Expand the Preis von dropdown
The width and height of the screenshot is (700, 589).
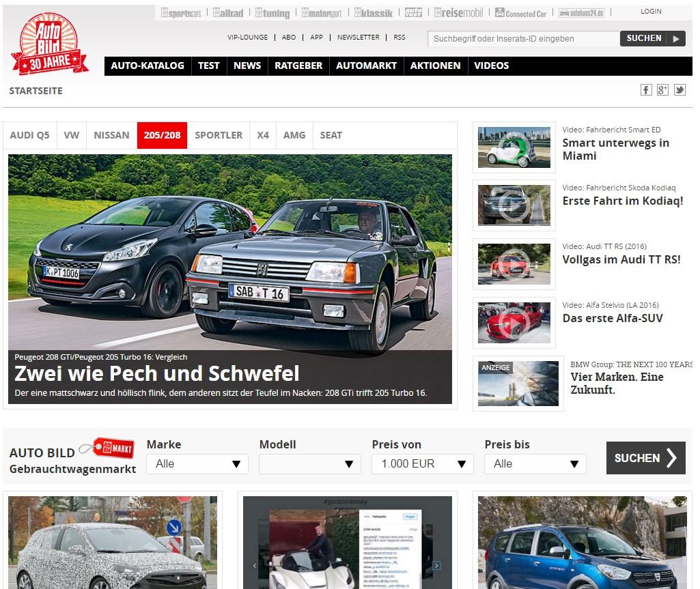pyautogui.click(x=422, y=464)
